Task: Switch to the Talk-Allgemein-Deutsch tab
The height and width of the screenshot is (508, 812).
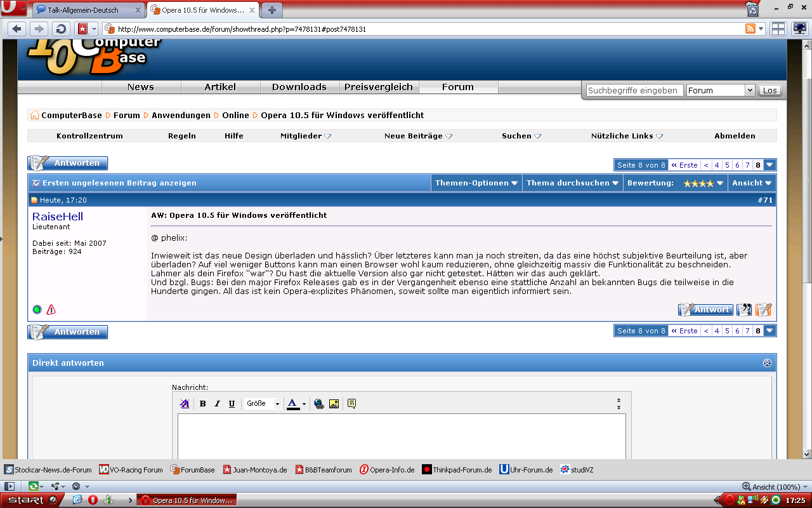Action: coord(89,10)
